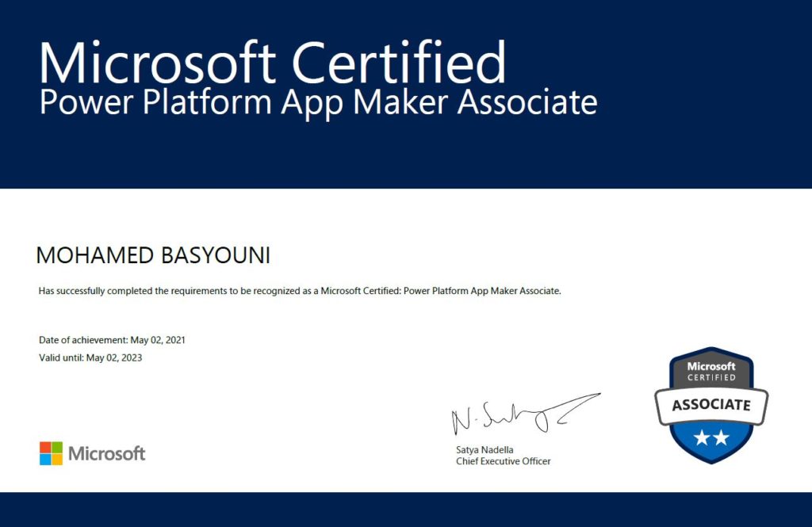Click the "Microsoft Certified" main heading
The width and height of the screenshot is (812, 527).
click(272, 62)
